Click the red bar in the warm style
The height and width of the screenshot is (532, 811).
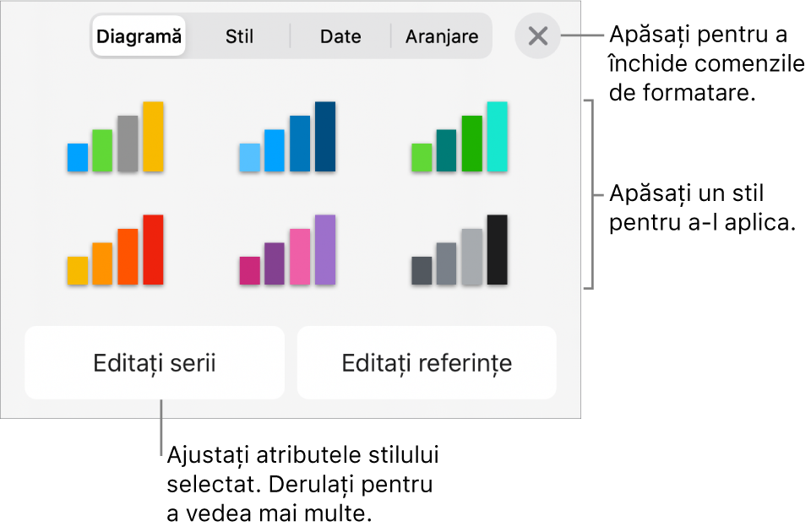pos(153,250)
